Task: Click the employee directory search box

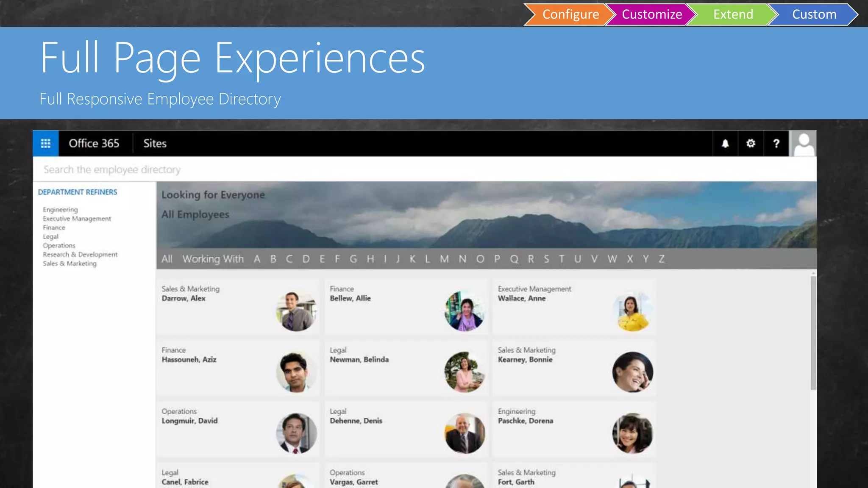Action: pyautogui.click(x=425, y=169)
